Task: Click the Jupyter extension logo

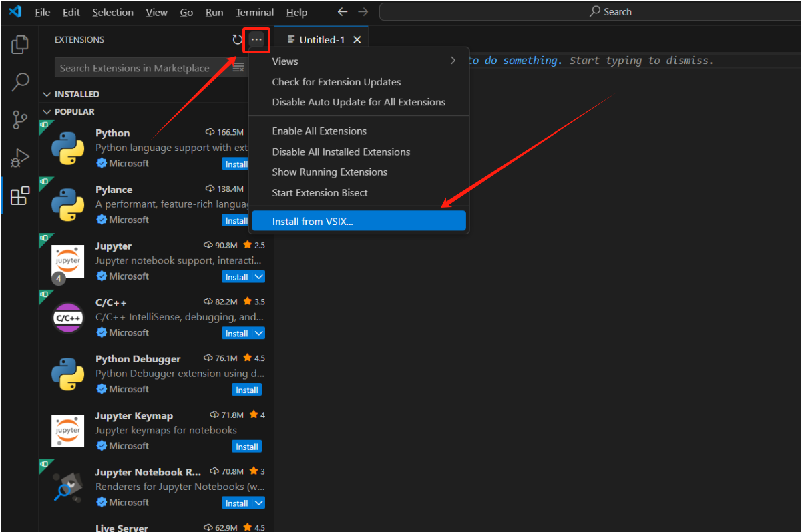Action: [x=68, y=261]
